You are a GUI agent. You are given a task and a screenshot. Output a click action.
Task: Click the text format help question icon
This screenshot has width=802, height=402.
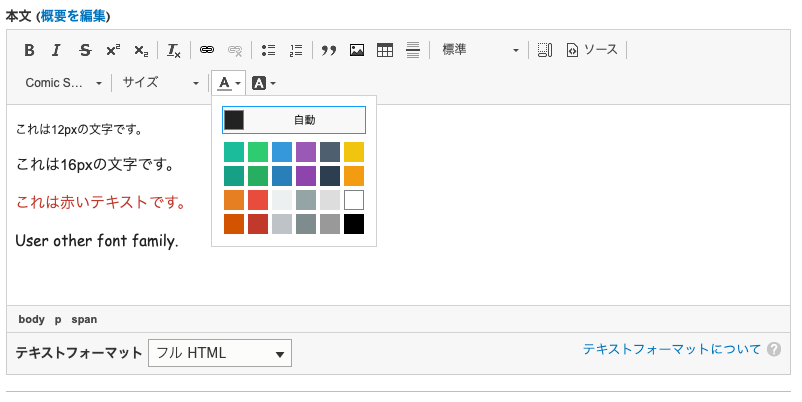click(774, 349)
